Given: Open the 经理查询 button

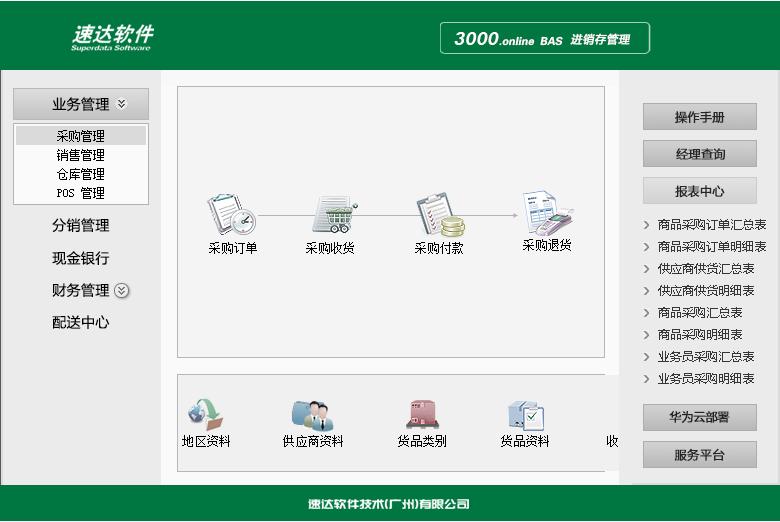Looking at the screenshot, I should (699, 154).
